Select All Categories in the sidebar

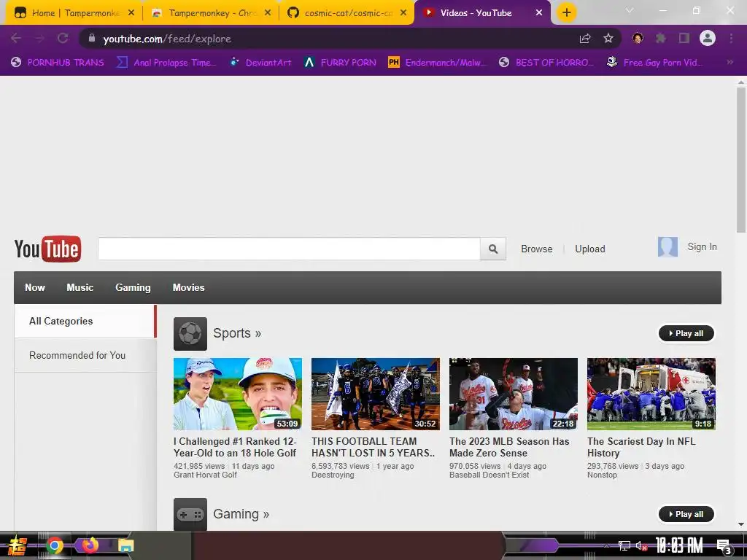click(85, 322)
